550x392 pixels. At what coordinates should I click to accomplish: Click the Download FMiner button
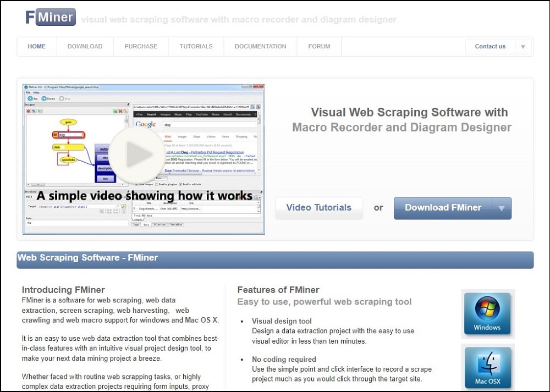pos(443,208)
